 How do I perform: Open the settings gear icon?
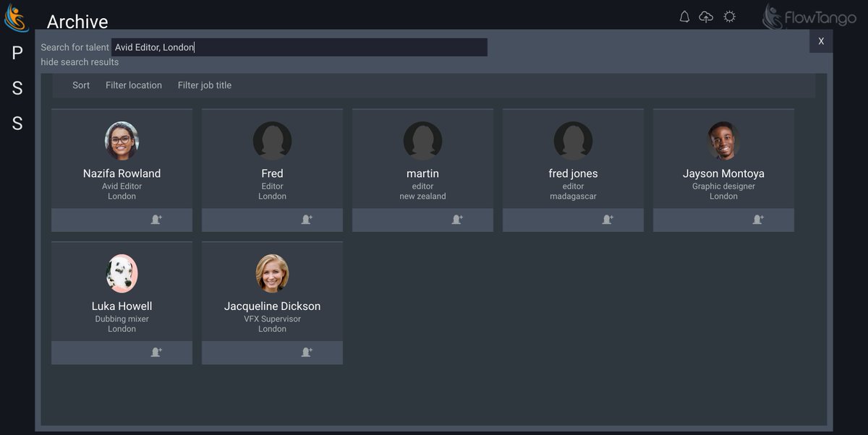point(730,17)
